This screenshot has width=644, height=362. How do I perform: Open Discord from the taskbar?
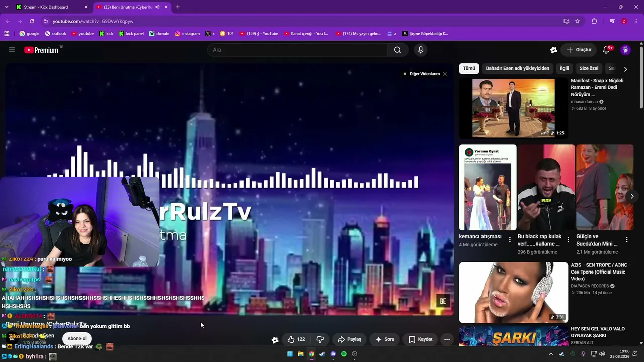[x=333, y=354]
